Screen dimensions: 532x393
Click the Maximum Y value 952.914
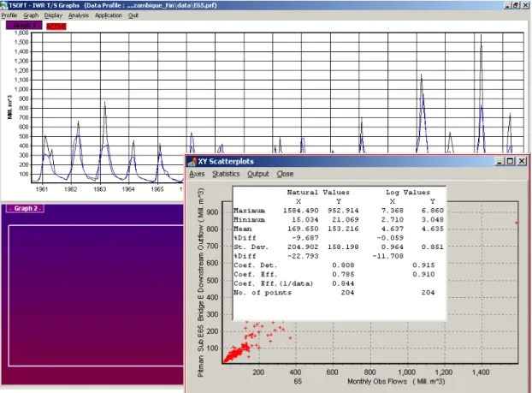(x=343, y=211)
